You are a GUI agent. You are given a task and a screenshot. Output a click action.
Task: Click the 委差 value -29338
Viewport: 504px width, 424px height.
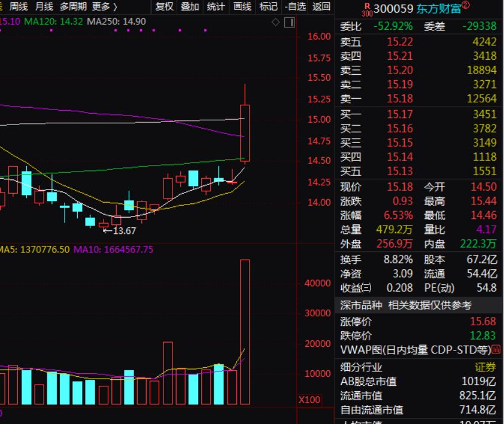click(479, 26)
